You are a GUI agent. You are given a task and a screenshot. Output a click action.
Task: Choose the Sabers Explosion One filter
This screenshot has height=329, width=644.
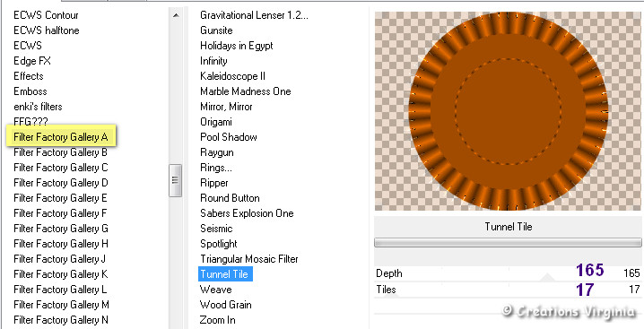click(247, 213)
